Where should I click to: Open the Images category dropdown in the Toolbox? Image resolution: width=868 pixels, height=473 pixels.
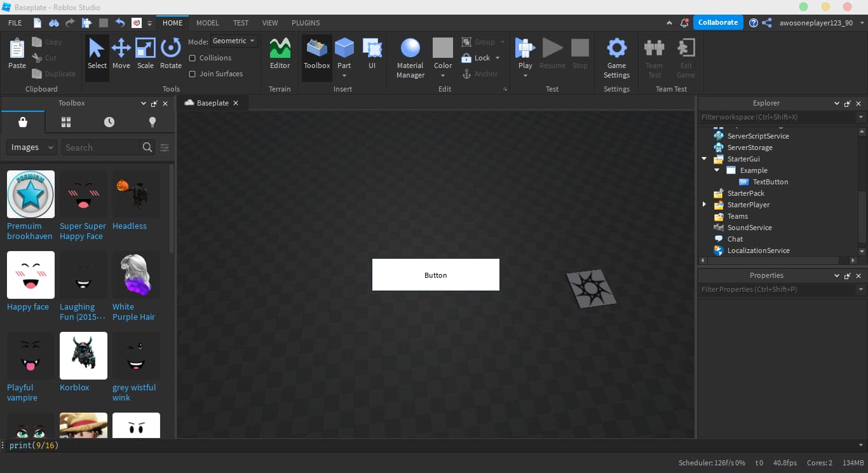tap(32, 147)
